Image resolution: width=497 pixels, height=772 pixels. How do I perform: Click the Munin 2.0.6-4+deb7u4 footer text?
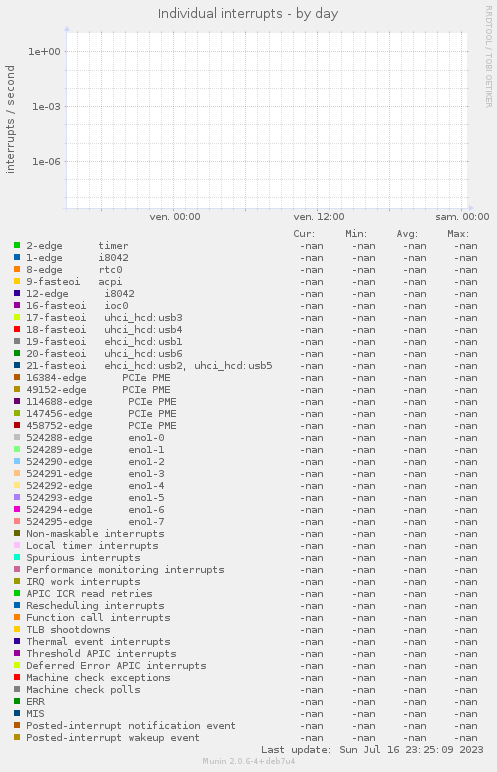(249, 761)
